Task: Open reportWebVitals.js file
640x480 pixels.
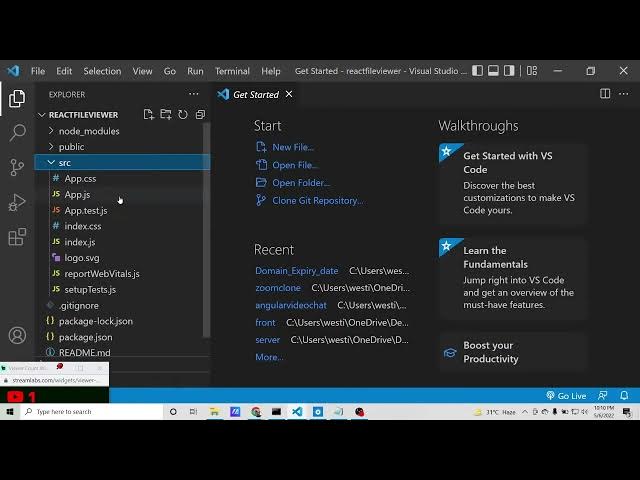Action: pyautogui.click(x=123, y=274)
